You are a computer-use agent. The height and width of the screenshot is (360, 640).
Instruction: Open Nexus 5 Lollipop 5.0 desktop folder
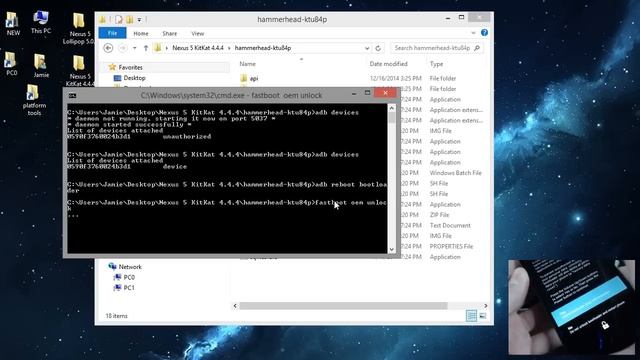pyautogui.click(x=79, y=29)
